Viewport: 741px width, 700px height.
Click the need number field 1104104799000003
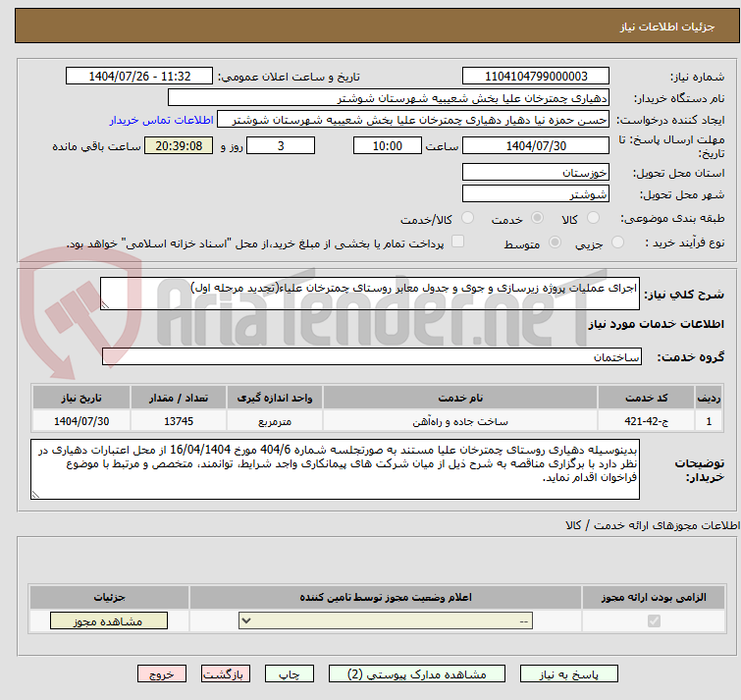tap(535, 77)
